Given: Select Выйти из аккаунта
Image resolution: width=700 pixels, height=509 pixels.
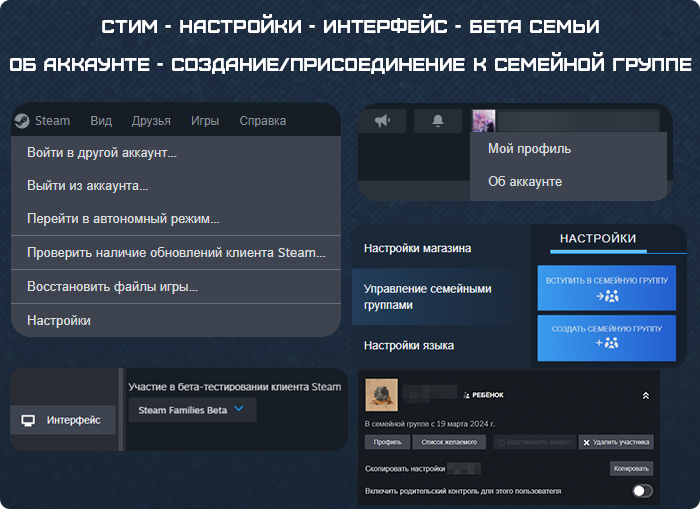Looking at the screenshot, I should [176, 186].
